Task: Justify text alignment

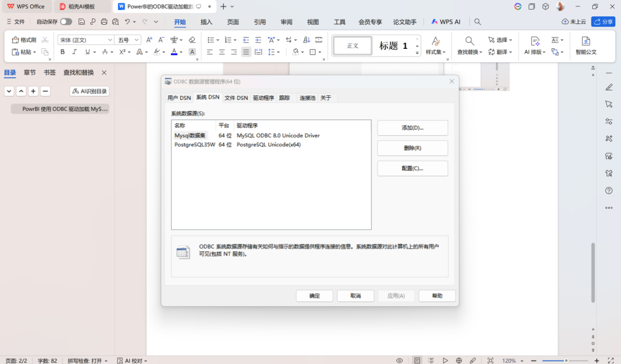Action: (x=246, y=52)
